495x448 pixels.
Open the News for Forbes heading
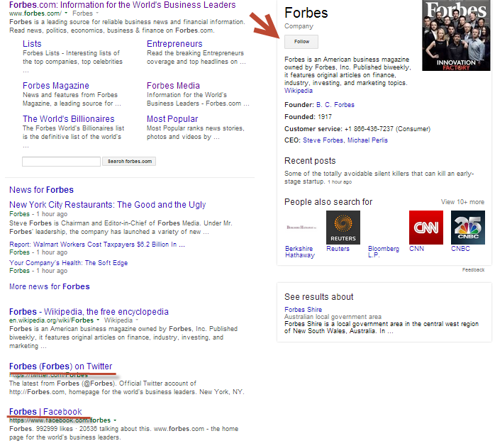[41, 189]
